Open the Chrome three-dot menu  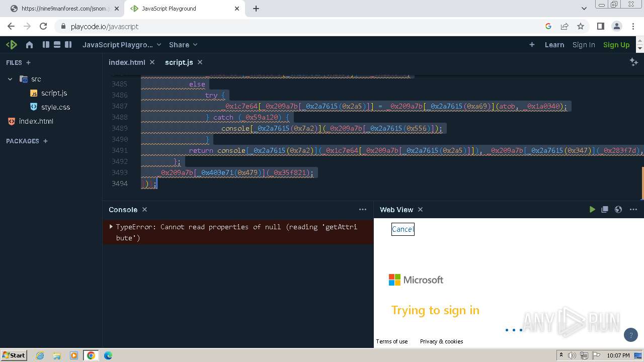pos(632,26)
